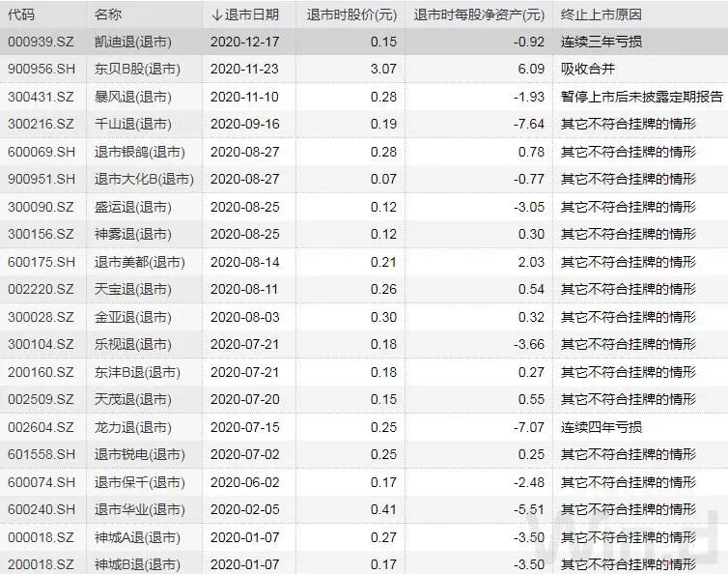
Task: Click the name 东沣B退(退市)
Action: tap(137, 372)
